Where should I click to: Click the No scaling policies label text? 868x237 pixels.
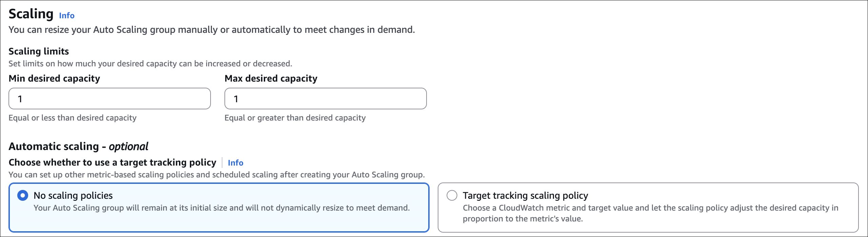coord(73,196)
